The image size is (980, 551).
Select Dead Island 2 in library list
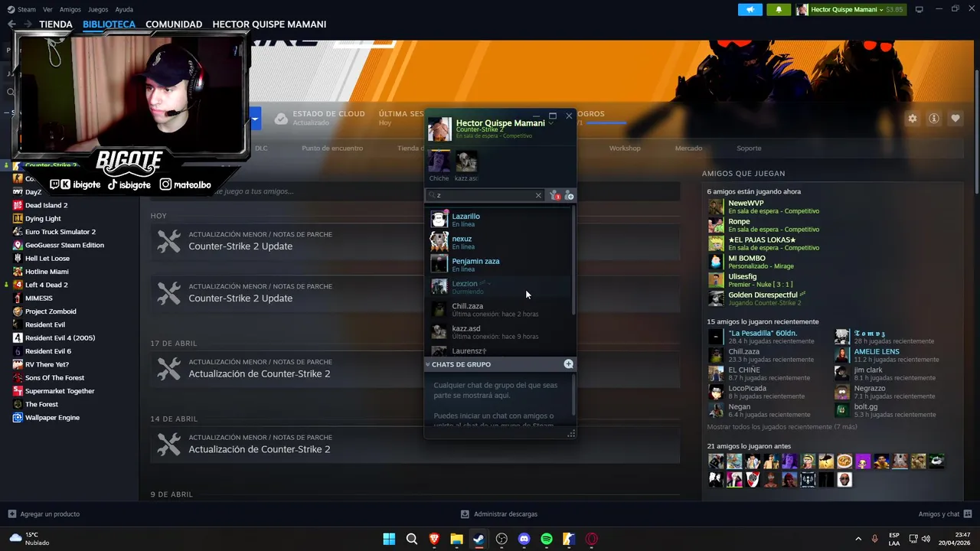[46, 205]
